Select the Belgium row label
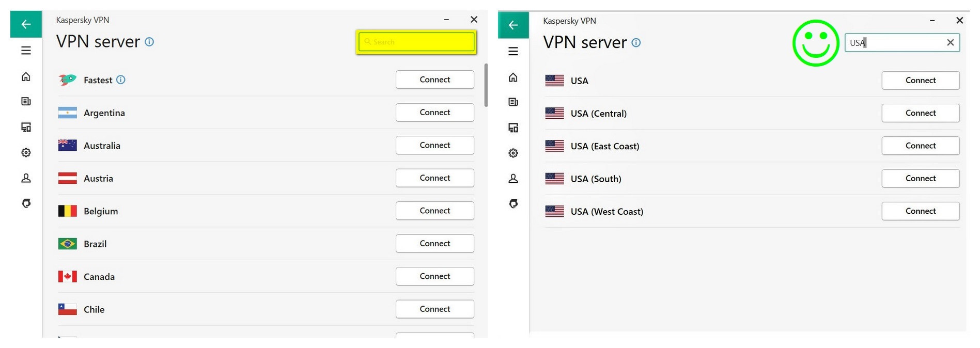Screen dimensions: 980x348 pyautogui.click(x=101, y=211)
